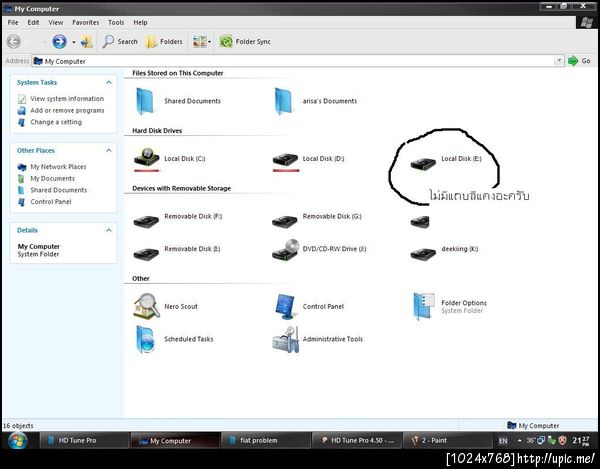The image size is (600, 469).
Task: Open the View menu
Action: coord(56,23)
